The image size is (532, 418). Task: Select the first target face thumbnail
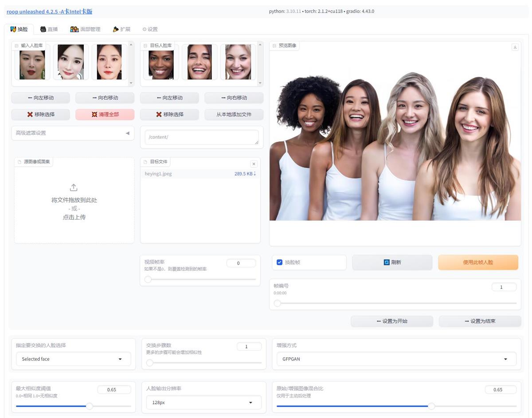161,62
